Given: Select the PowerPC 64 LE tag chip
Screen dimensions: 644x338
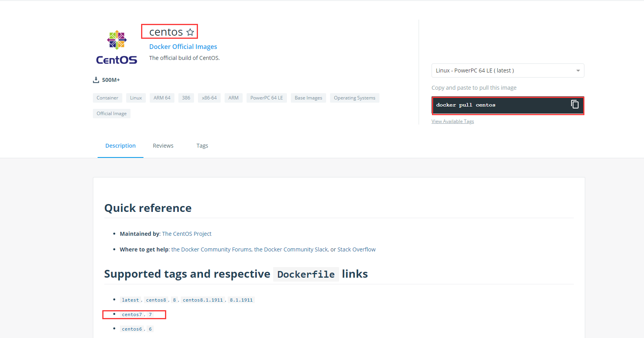Looking at the screenshot, I should click(267, 98).
